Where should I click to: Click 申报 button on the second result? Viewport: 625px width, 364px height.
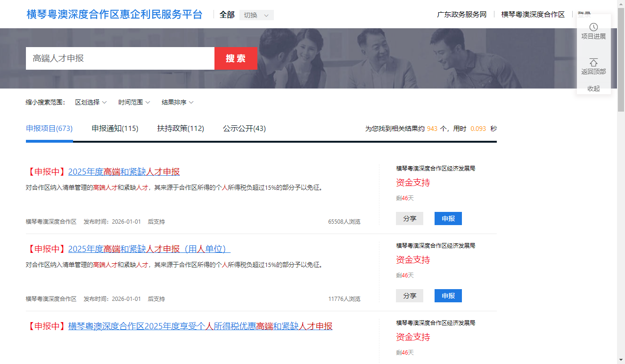(448, 296)
